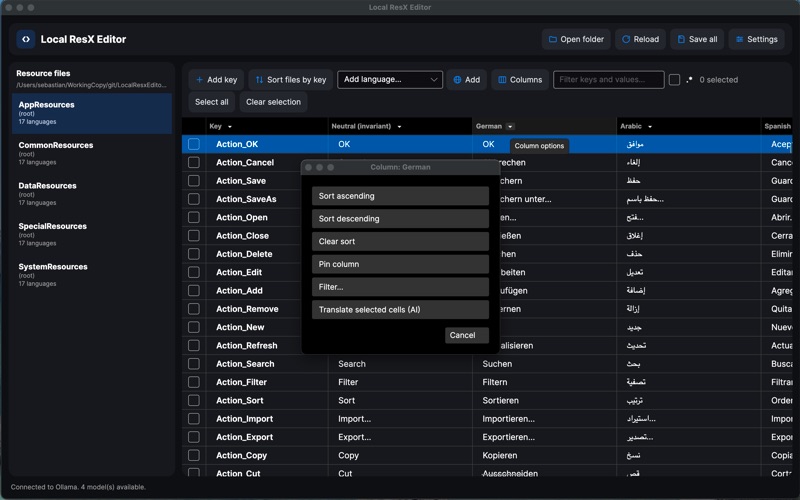
Task: Click the Spanish column header
Action: 777,127
